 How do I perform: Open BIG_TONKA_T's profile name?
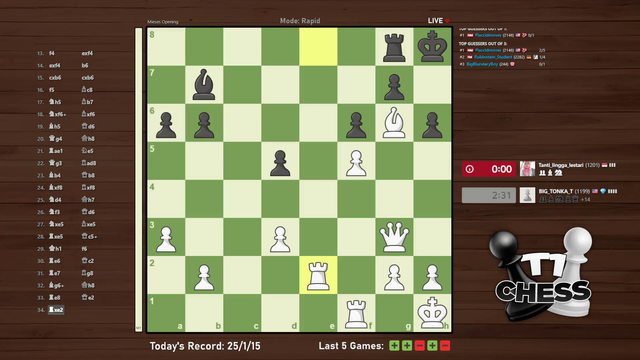point(556,191)
